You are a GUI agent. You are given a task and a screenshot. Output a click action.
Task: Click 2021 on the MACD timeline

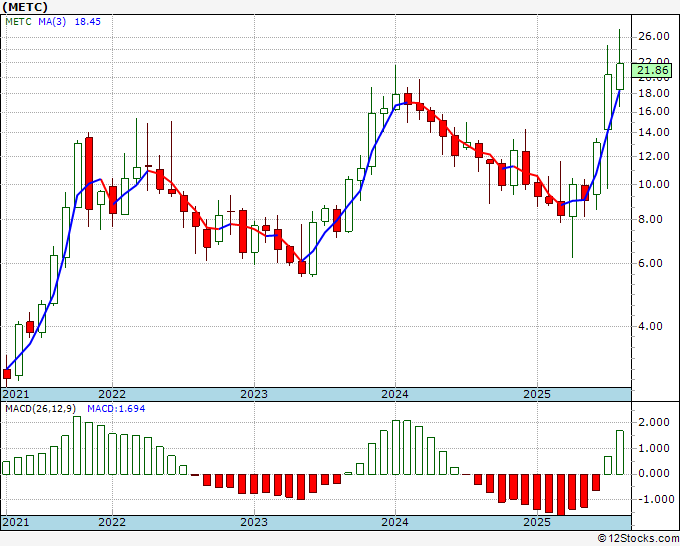tap(16, 522)
